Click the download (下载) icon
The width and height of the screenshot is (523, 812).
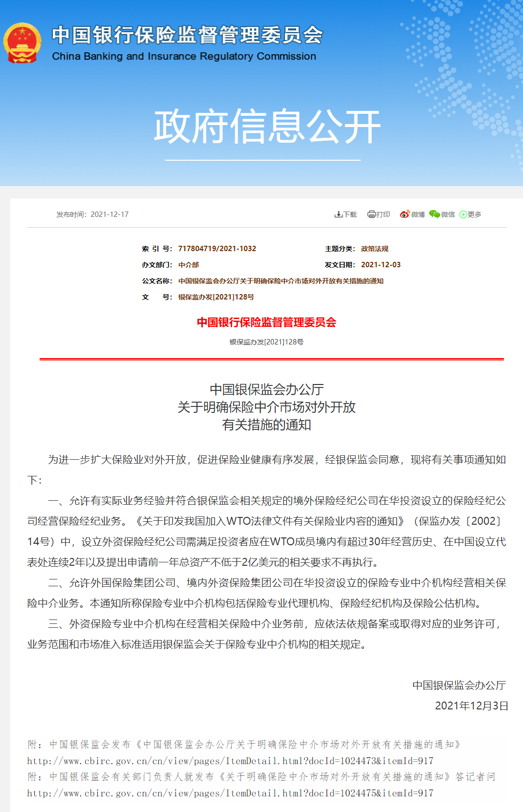(x=338, y=214)
